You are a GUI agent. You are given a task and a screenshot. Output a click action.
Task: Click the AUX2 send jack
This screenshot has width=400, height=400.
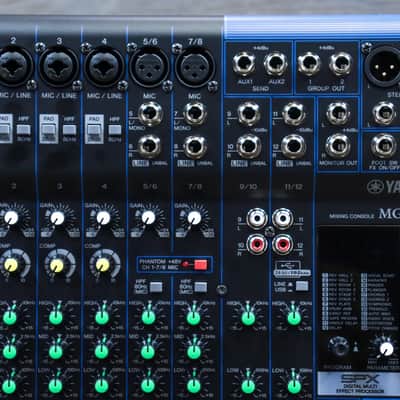pyautogui.click(x=276, y=64)
